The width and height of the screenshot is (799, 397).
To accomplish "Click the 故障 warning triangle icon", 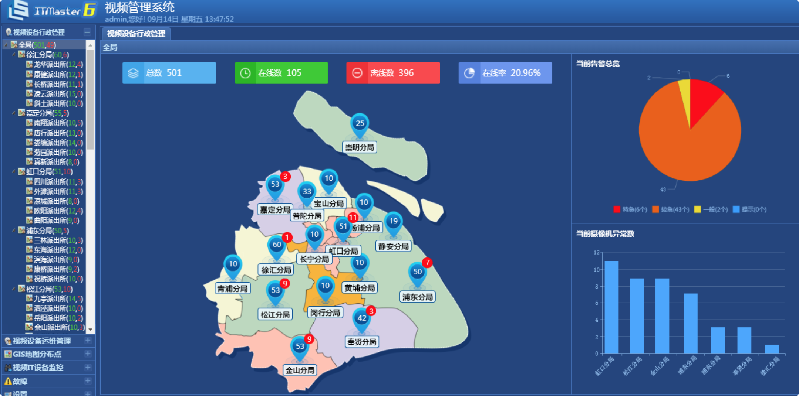I will tap(8, 381).
